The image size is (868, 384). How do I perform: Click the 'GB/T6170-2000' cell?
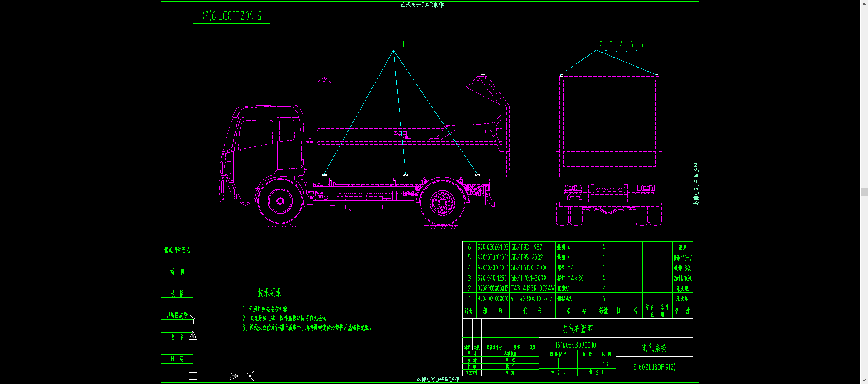[533, 268]
